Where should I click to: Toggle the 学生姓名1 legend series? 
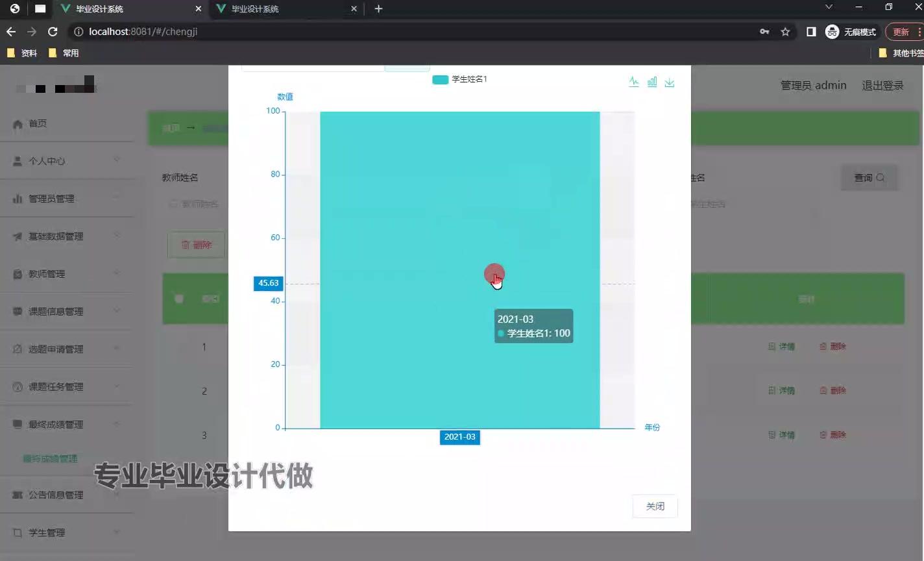point(460,79)
